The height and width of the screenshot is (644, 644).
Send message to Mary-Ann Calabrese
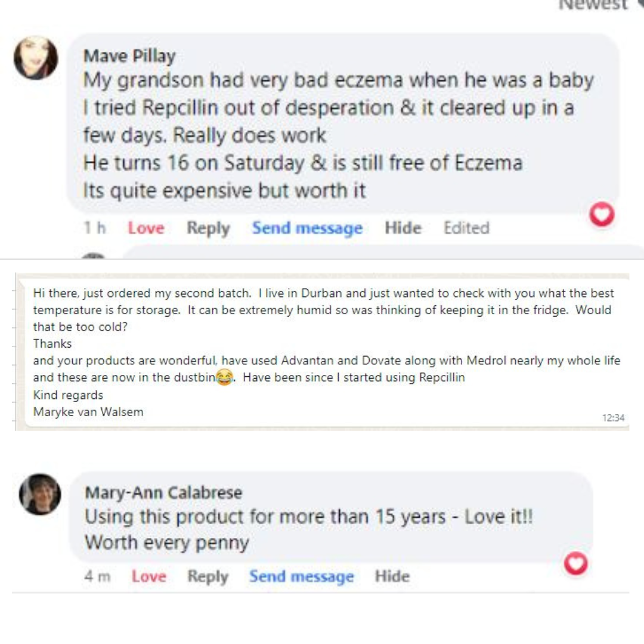(301, 577)
